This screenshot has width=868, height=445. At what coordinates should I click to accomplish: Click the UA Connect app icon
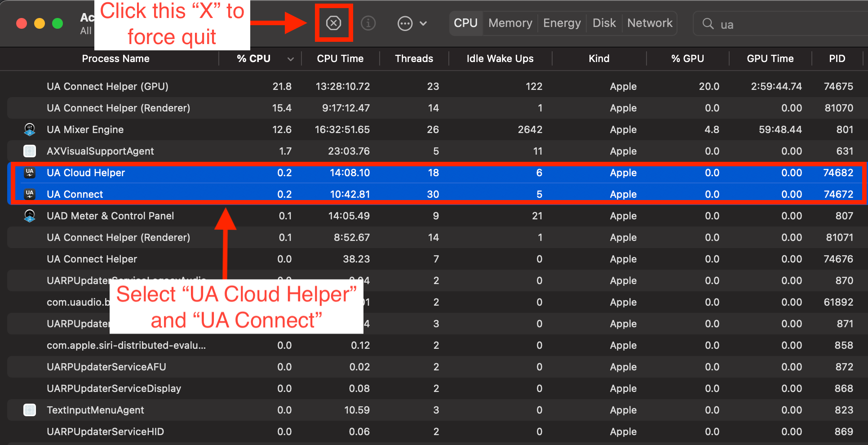click(30, 194)
